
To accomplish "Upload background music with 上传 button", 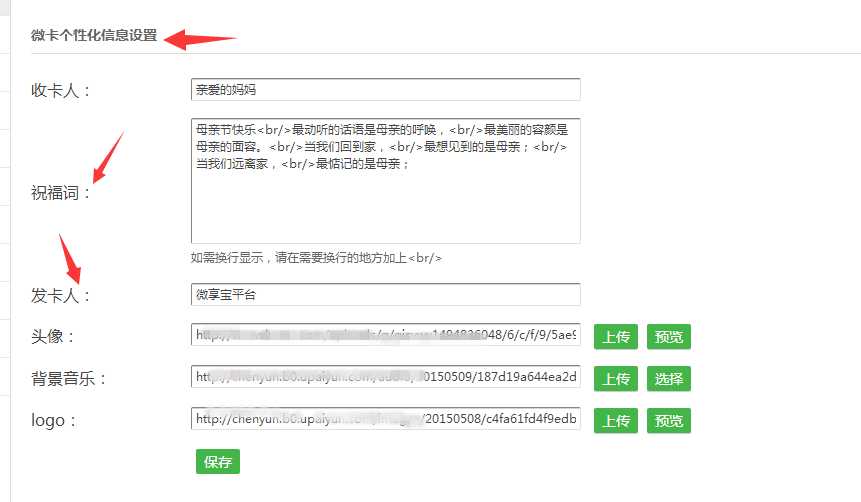I will 616,378.
